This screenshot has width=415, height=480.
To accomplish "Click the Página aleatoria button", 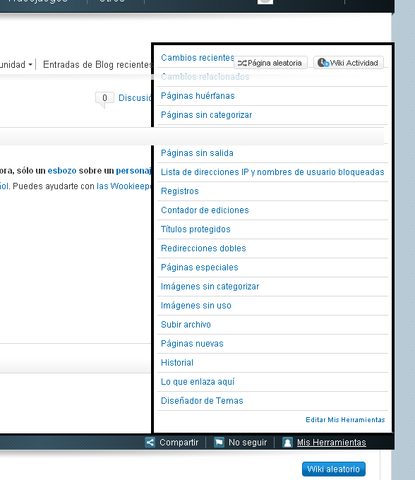I will coord(270,63).
